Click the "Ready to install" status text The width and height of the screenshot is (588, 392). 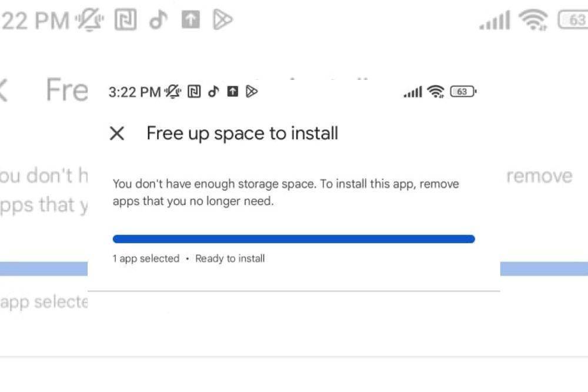(x=230, y=259)
